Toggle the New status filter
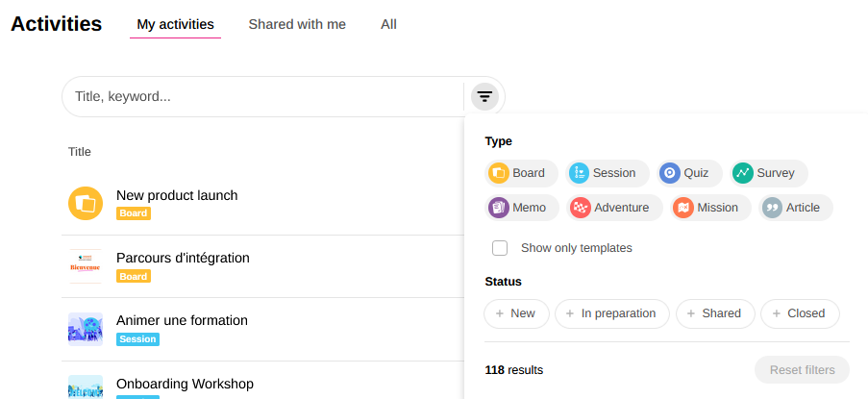This screenshot has height=399, width=868. tap(515, 313)
